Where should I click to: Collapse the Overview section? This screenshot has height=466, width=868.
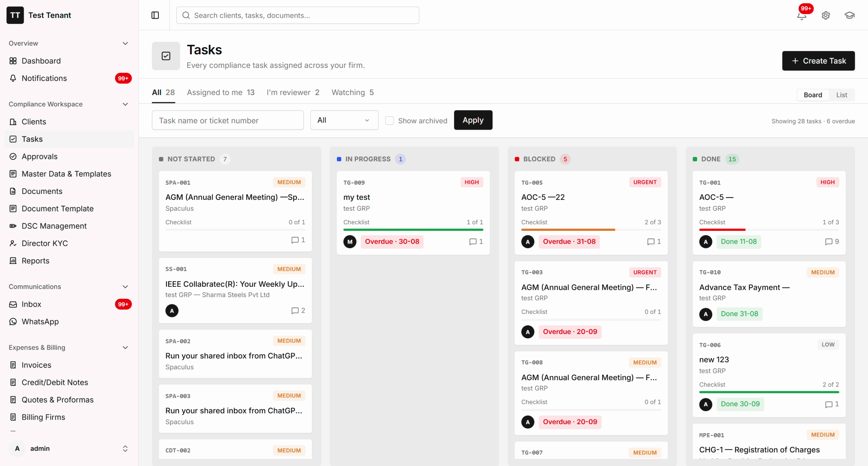coord(125,43)
